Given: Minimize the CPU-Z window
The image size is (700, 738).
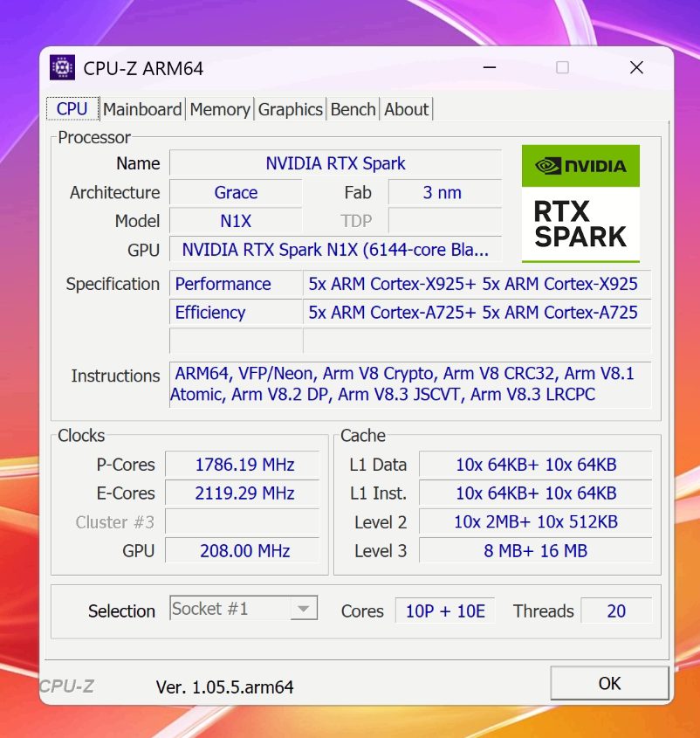Looking at the screenshot, I should click(490, 68).
